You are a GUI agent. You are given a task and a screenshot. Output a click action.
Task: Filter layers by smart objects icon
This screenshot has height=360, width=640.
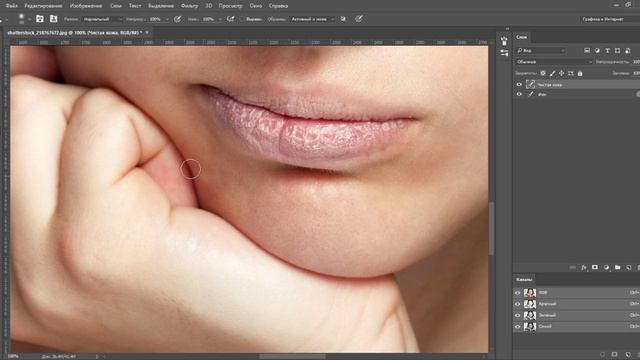click(x=628, y=51)
